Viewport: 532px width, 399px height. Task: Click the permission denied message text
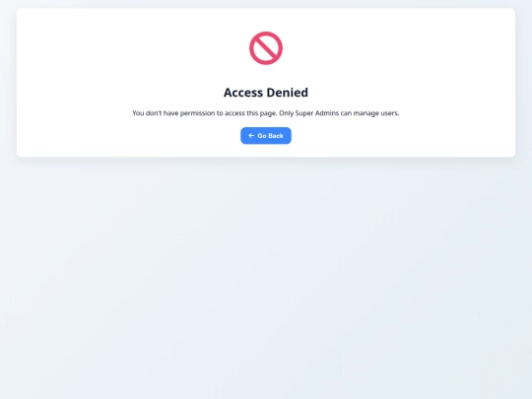(266, 113)
